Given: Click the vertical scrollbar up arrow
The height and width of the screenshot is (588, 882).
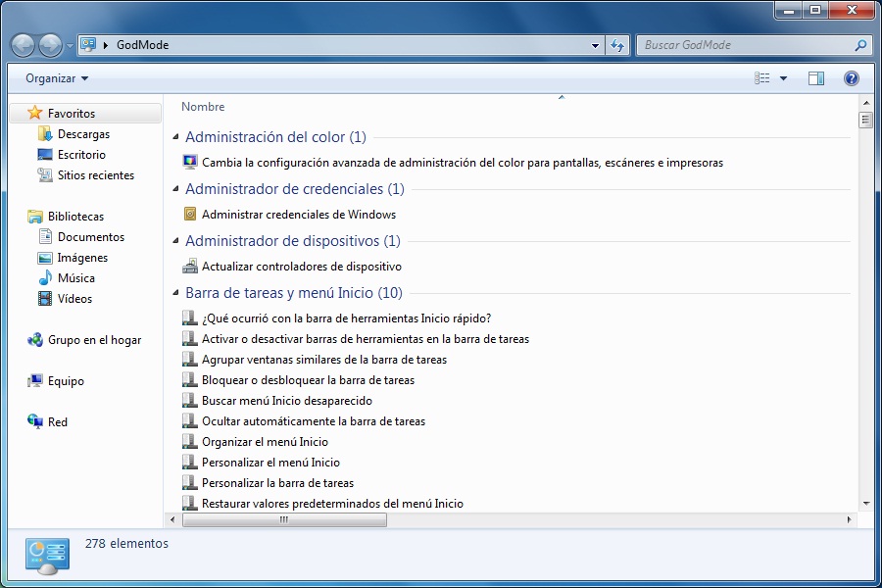Looking at the screenshot, I should coord(866,102).
